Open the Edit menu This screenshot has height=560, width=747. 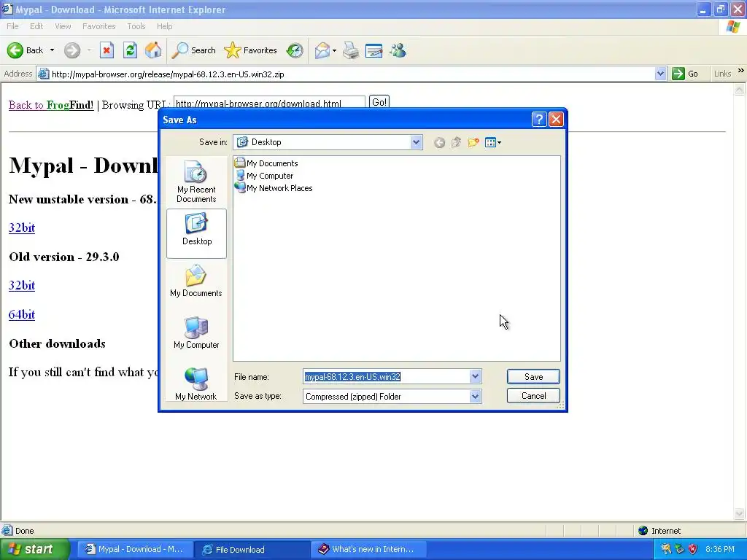click(x=36, y=26)
